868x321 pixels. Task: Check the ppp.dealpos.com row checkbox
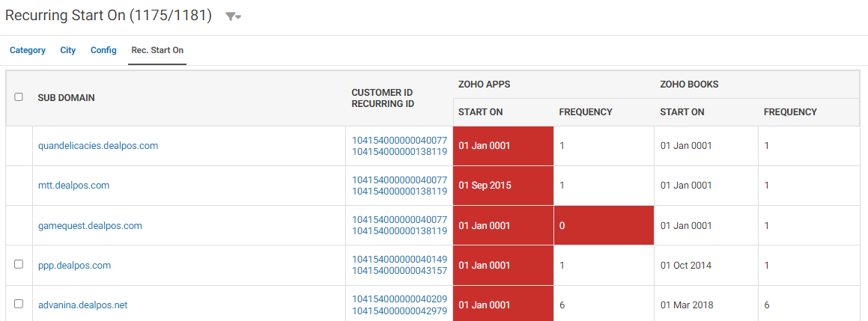click(x=19, y=265)
